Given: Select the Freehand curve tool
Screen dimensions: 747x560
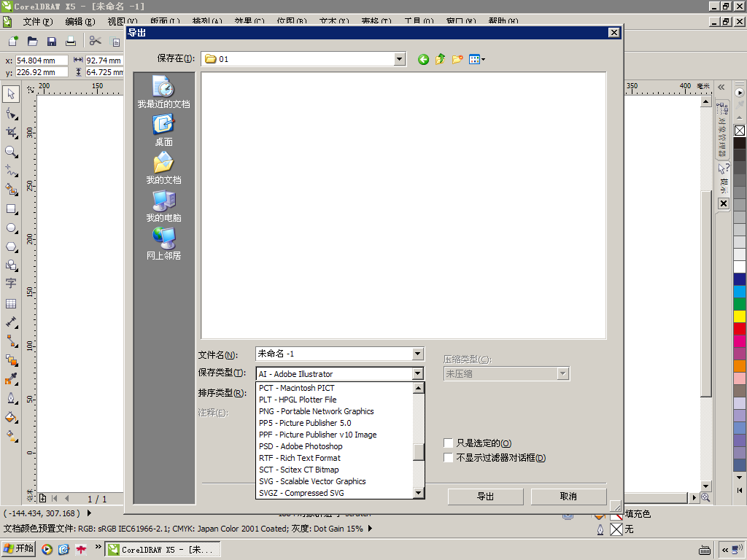Looking at the screenshot, I should [11, 171].
